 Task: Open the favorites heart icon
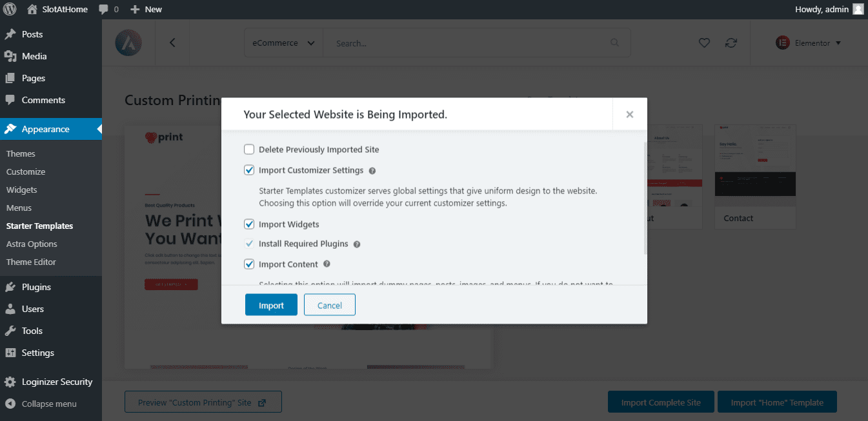point(704,43)
